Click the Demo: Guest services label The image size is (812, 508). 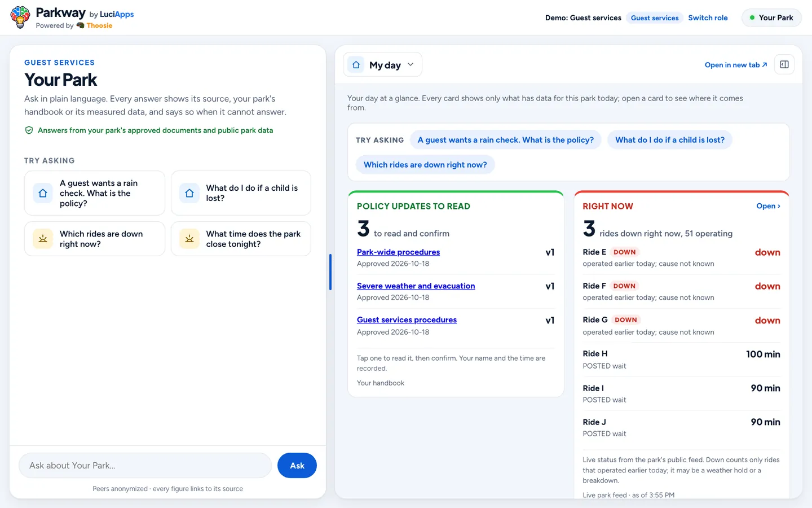coord(583,17)
